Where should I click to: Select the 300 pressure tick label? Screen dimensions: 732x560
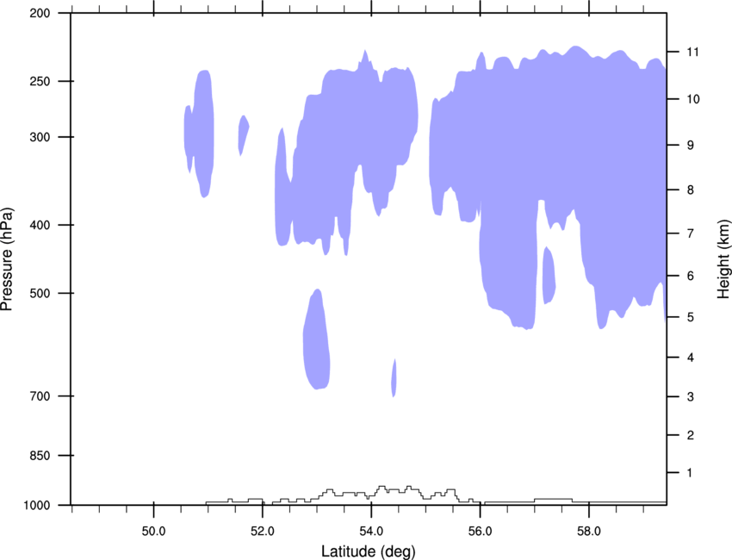tap(40, 137)
